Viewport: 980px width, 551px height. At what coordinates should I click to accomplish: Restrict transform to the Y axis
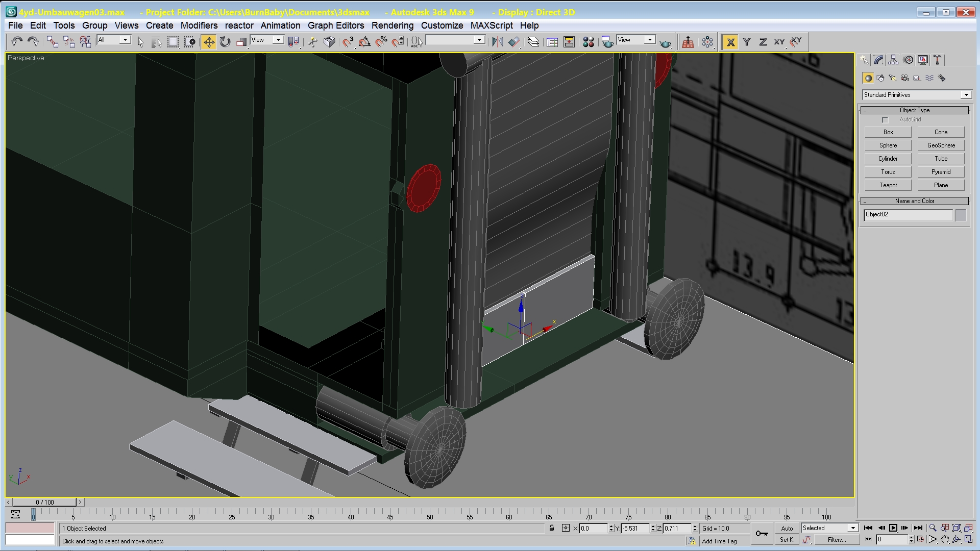(x=747, y=42)
